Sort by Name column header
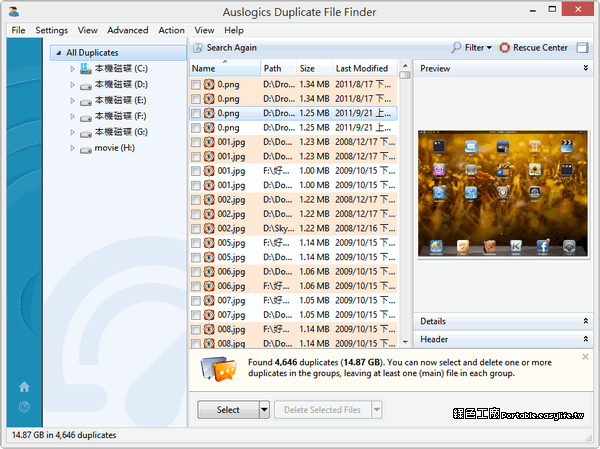 click(x=225, y=68)
